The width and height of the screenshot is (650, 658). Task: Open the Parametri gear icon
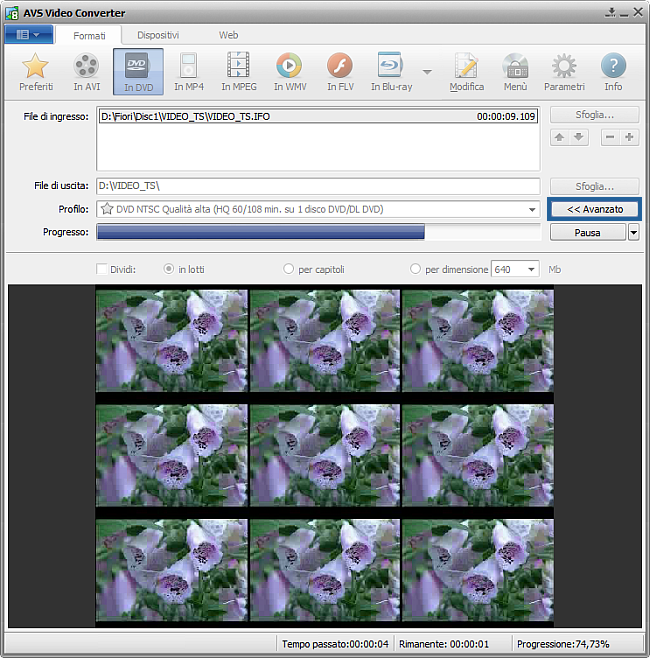pos(564,68)
